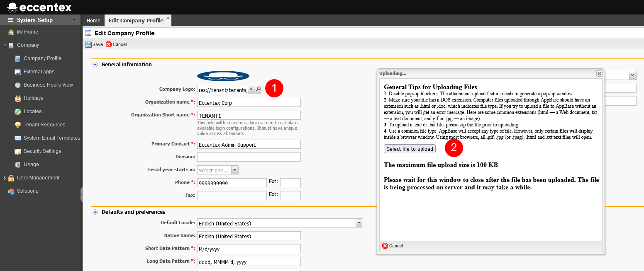Screen dimensions: 644x271
Task: Switch to the Home tab
Action: pyautogui.click(x=93, y=20)
